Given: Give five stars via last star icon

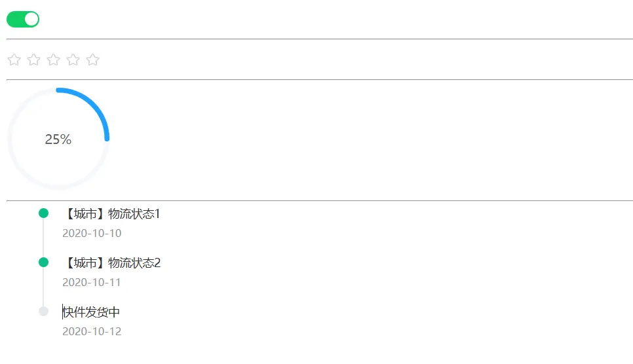Looking at the screenshot, I should pos(93,60).
